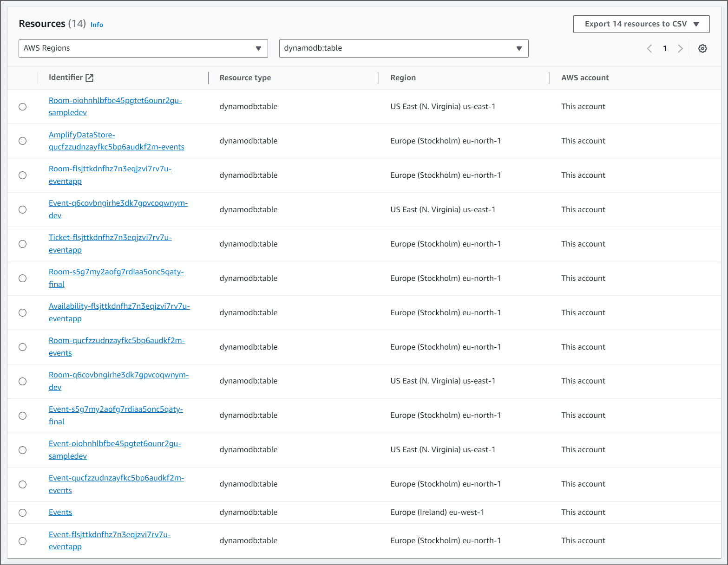Viewport: 728px width, 565px height.
Task: Click the AWS account column header
Action: click(x=585, y=78)
